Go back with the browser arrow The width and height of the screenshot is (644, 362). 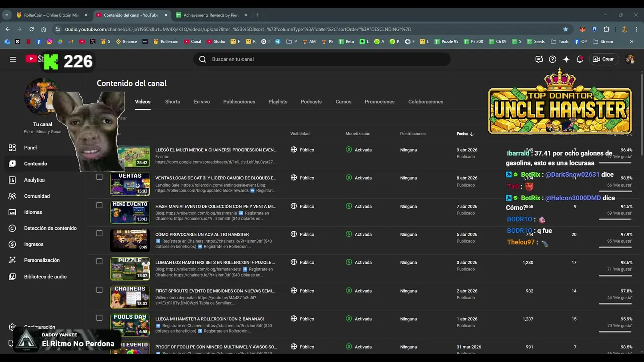(7, 29)
